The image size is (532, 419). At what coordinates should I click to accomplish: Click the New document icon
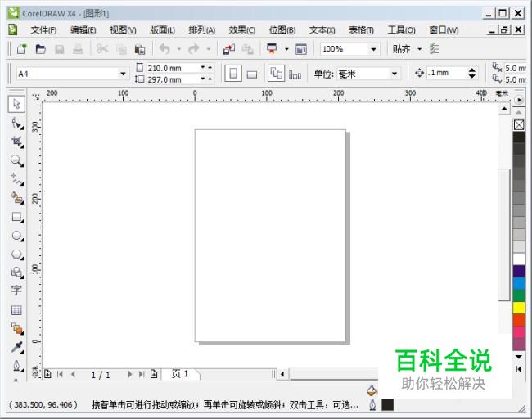pyautogui.click(x=21, y=49)
